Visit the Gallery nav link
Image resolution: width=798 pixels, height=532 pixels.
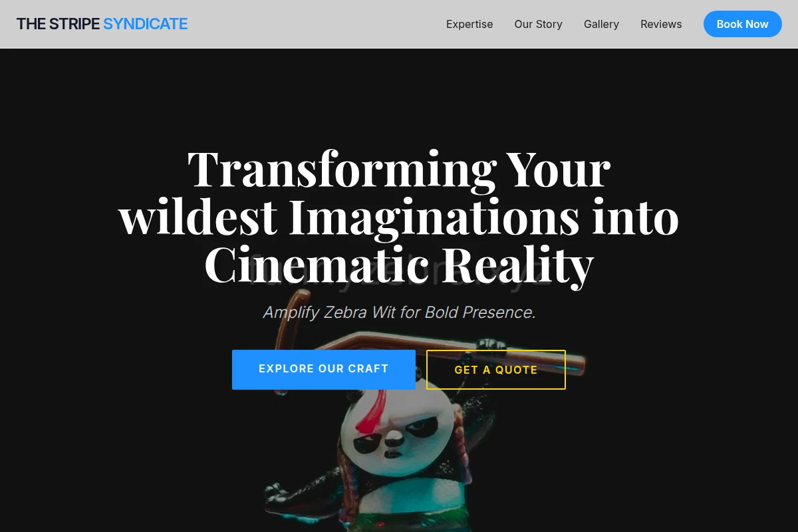point(601,24)
